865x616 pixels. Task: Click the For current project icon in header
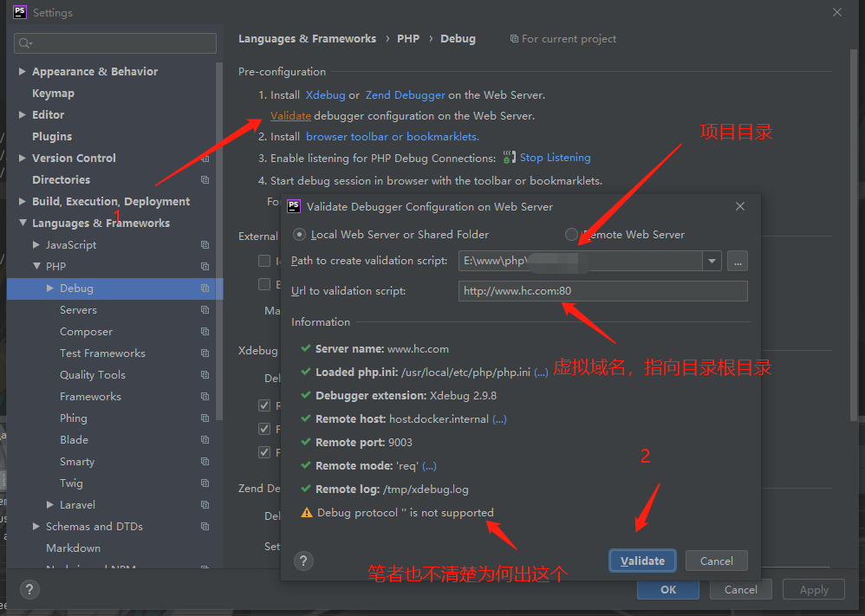click(514, 39)
